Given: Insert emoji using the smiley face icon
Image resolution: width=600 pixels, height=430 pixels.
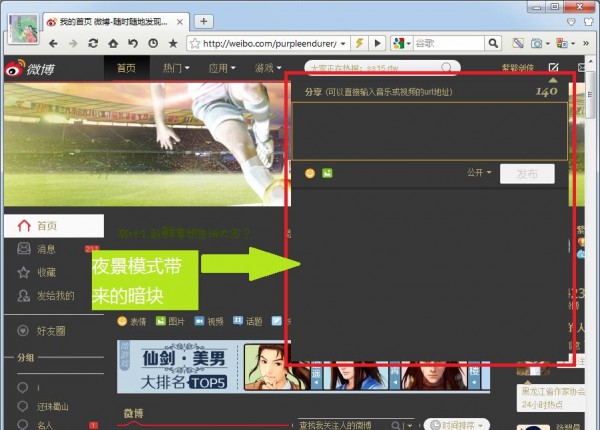Looking at the screenshot, I should [310, 173].
